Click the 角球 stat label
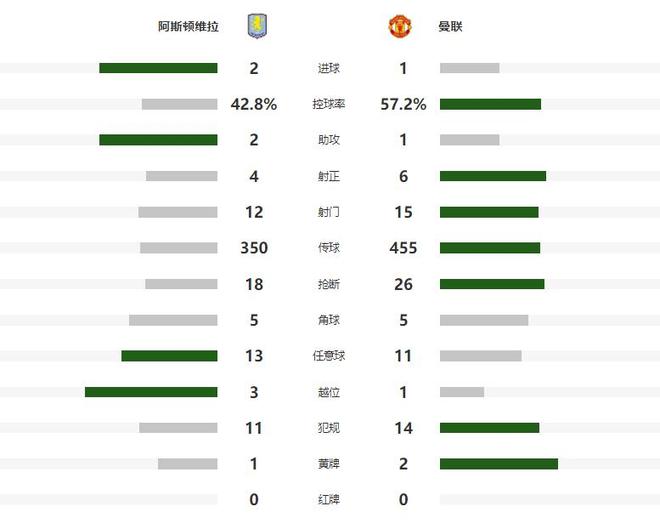 click(x=328, y=320)
